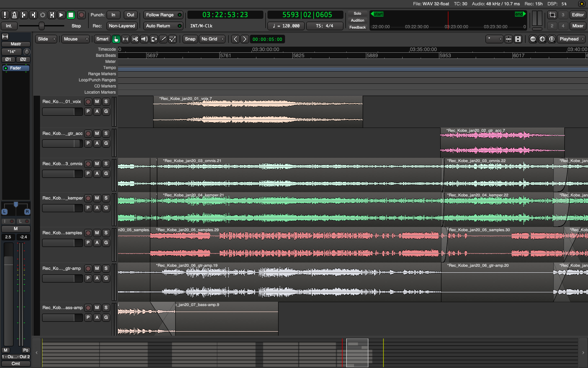Open the Slide edit mode dropdown
Viewport: 588px width, 368px height.
coord(46,39)
